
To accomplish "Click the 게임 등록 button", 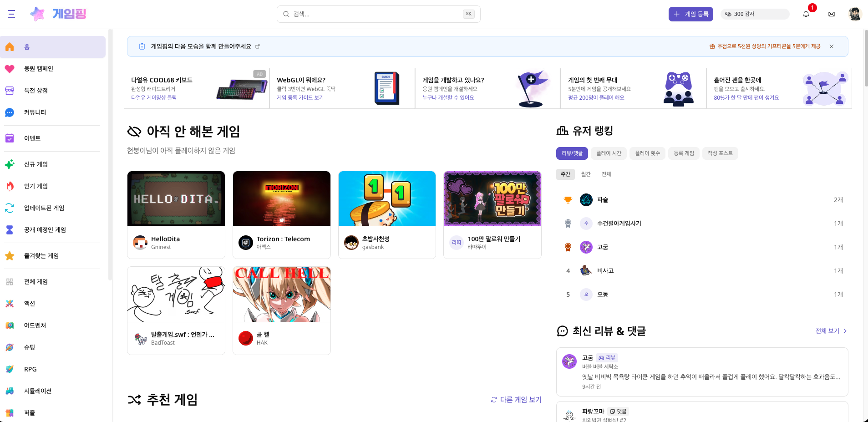I will (x=690, y=14).
